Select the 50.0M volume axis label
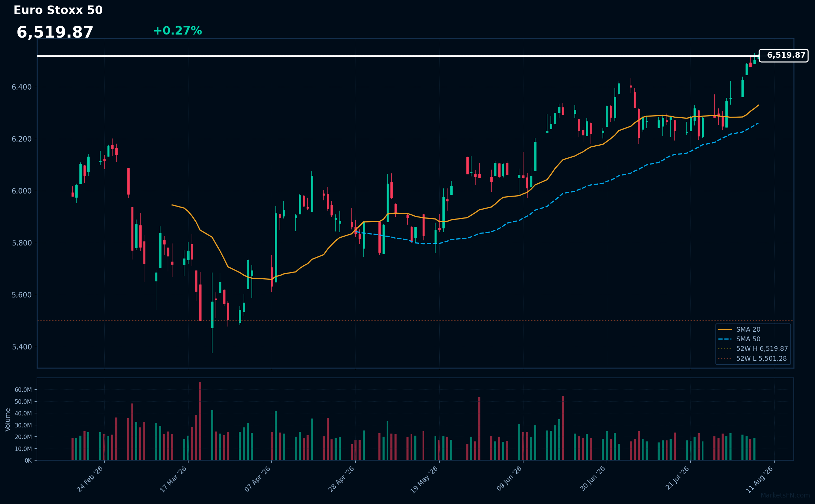 (23, 402)
